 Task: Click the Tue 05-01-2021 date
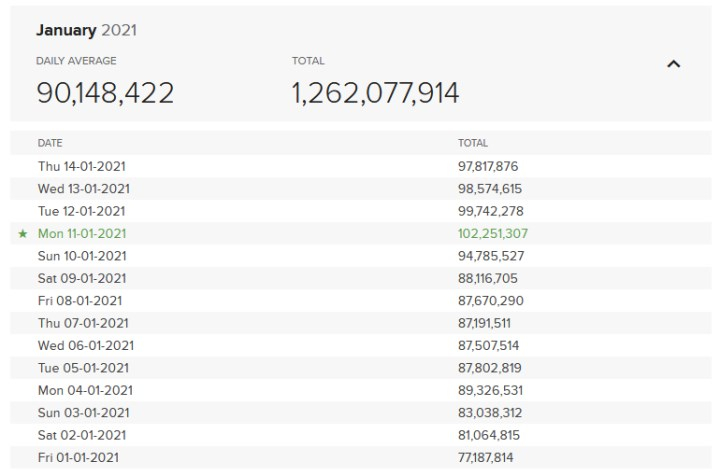tap(83, 368)
